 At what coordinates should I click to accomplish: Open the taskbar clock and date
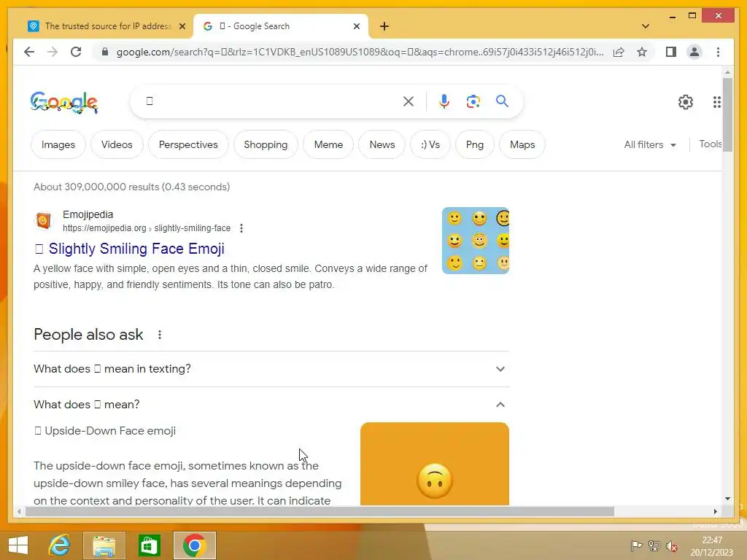(712, 546)
